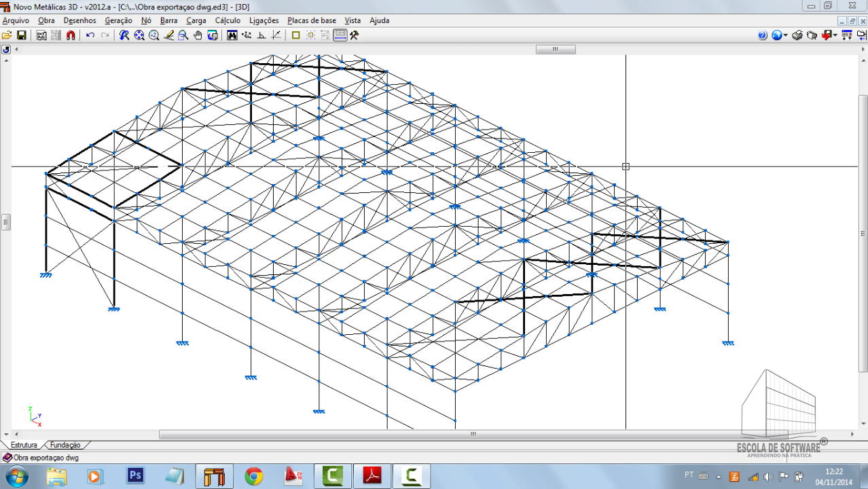Open the Placas de base menu
This screenshot has width=868, height=489.
tap(311, 20)
